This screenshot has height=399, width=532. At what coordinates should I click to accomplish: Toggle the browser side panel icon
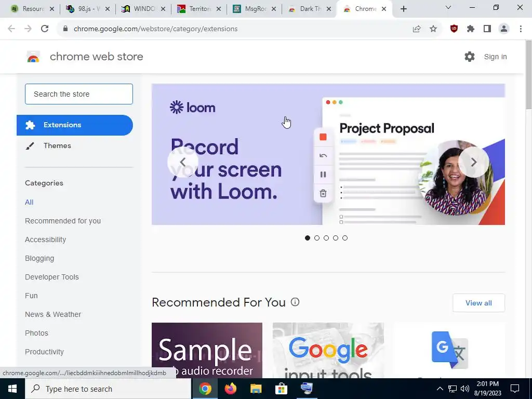tap(487, 29)
